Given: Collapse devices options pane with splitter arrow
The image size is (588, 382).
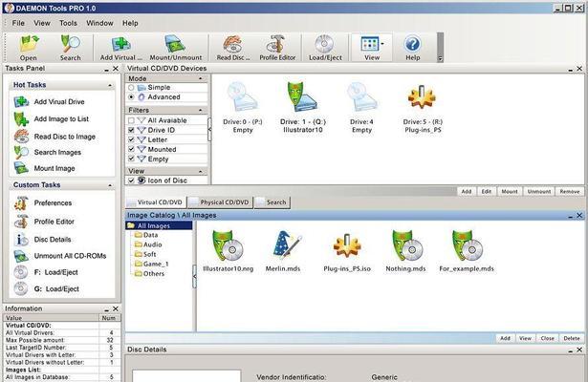Looking at the screenshot, I should [x=209, y=129].
